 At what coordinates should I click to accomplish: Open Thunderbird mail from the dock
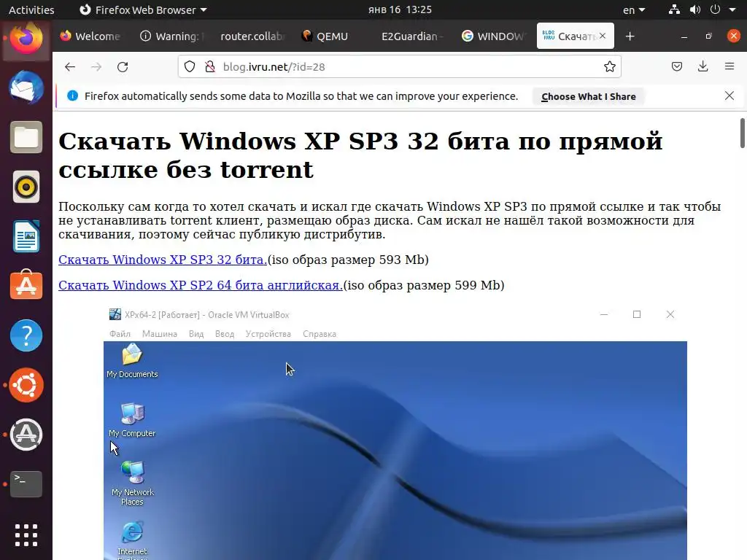26,87
